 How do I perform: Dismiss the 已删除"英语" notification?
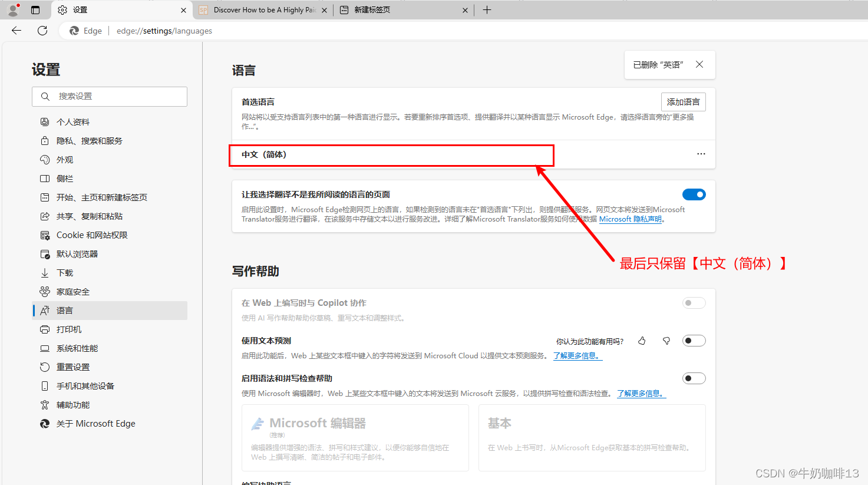(x=699, y=64)
